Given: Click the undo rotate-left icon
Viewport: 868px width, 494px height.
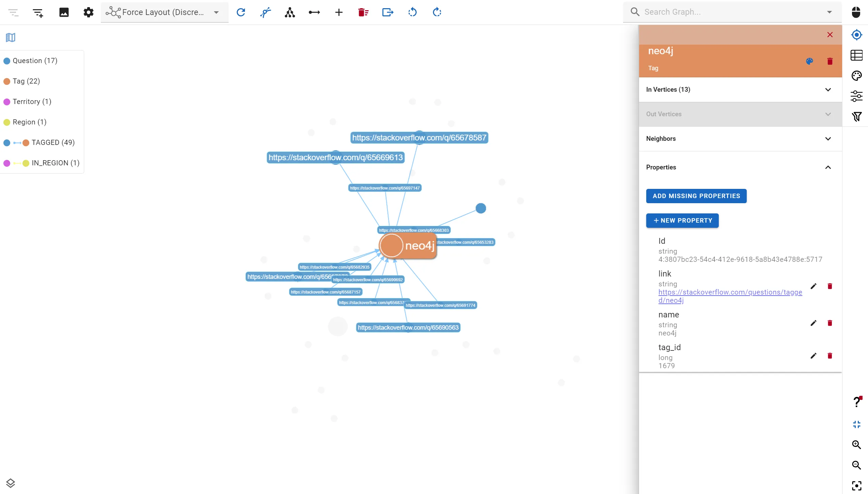Looking at the screenshot, I should pos(412,12).
